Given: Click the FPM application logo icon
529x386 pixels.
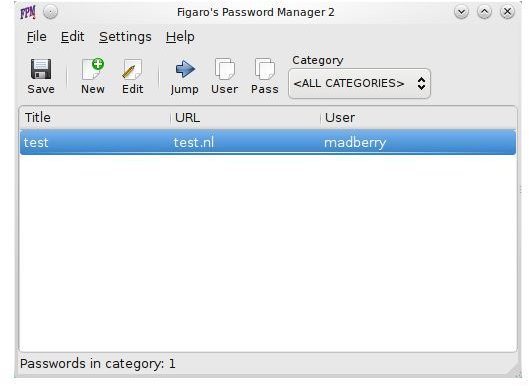Looking at the screenshot, I should 28,12.
